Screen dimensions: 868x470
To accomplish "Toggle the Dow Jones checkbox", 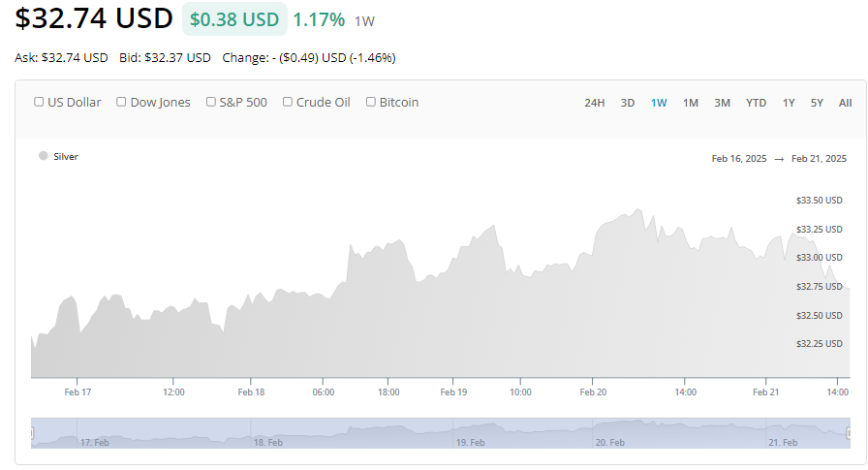I will 122,102.
